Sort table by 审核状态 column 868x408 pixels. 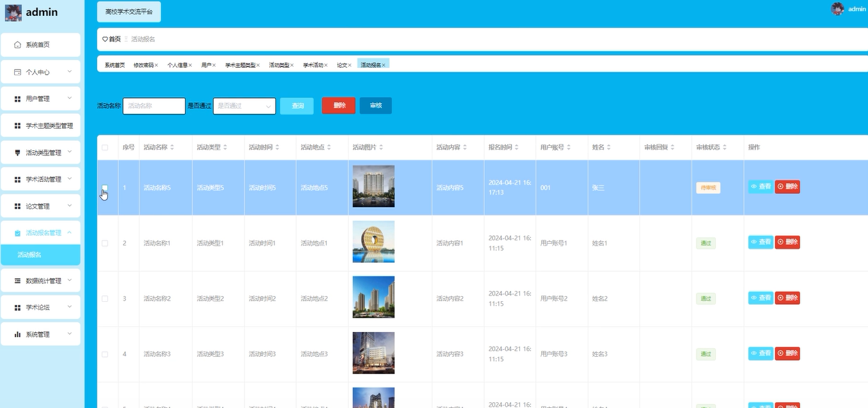(x=725, y=148)
